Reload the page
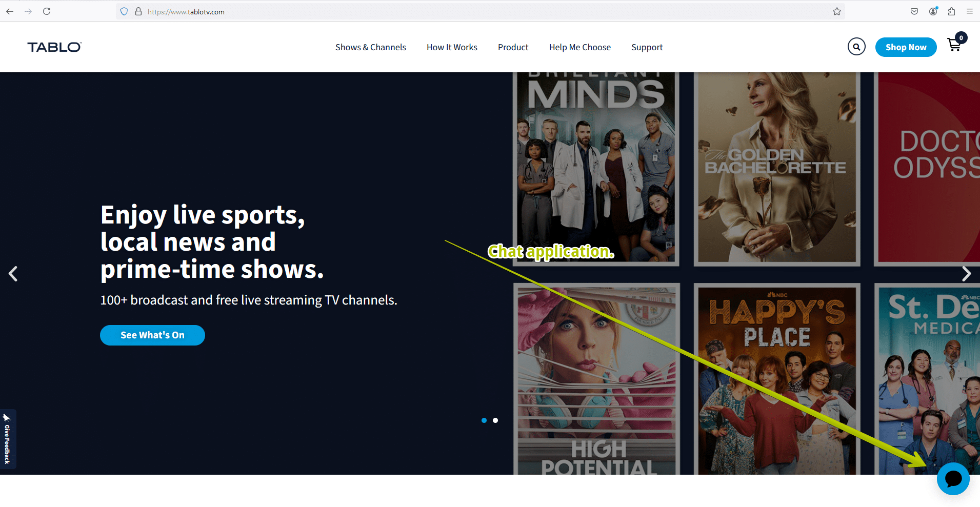 point(47,11)
